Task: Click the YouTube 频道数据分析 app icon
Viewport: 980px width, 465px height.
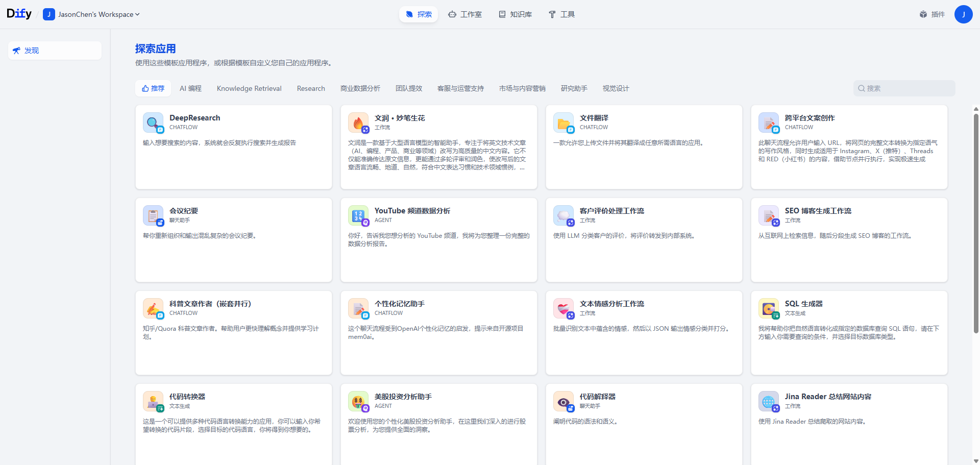Action: tap(358, 215)
